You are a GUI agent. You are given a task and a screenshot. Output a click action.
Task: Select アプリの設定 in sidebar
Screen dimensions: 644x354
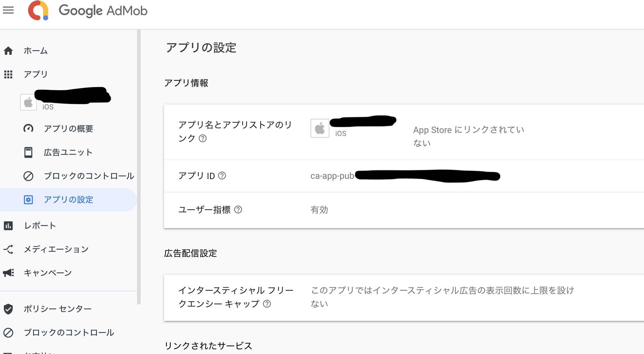(x=68, y=200)
